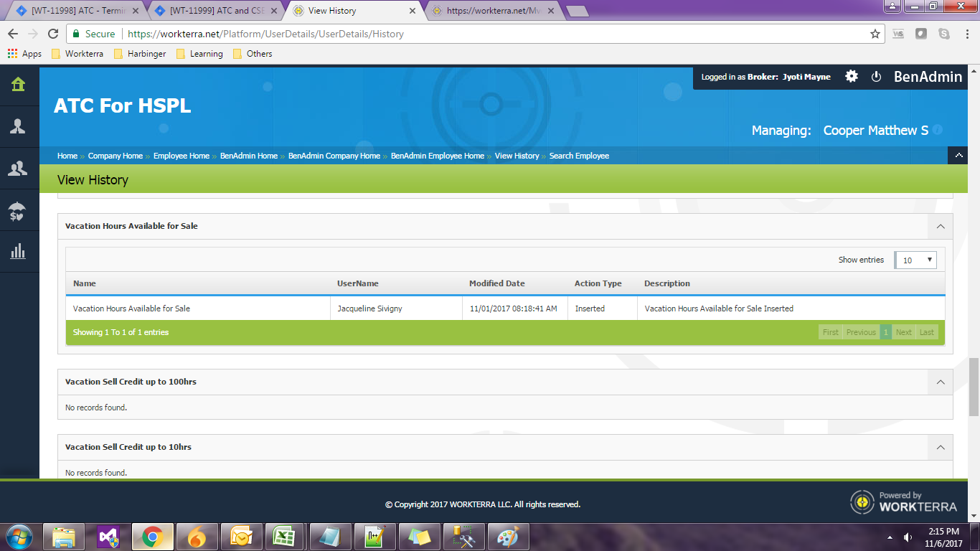Collapse the header banner with the arrow toggle

click(x=959, y=156)
